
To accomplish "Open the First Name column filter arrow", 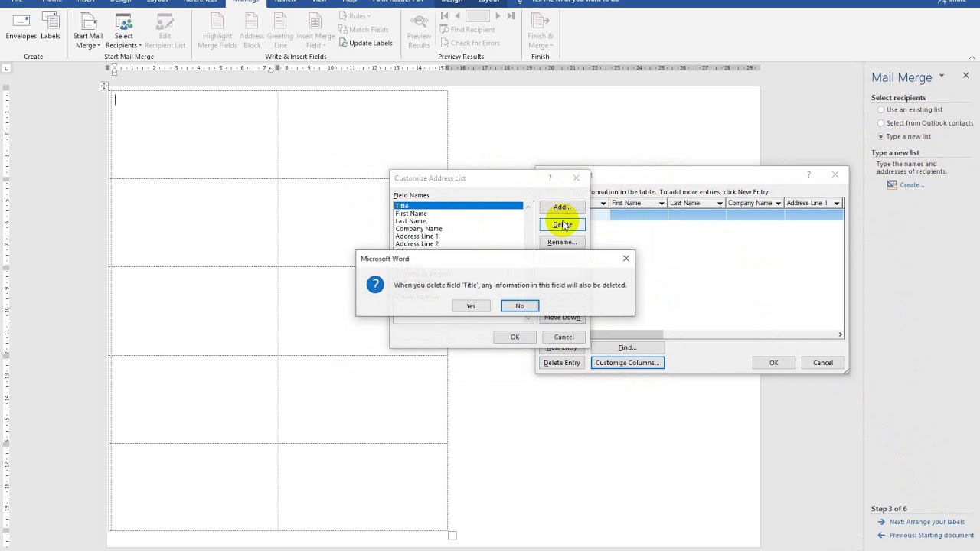I will (661, 204).
